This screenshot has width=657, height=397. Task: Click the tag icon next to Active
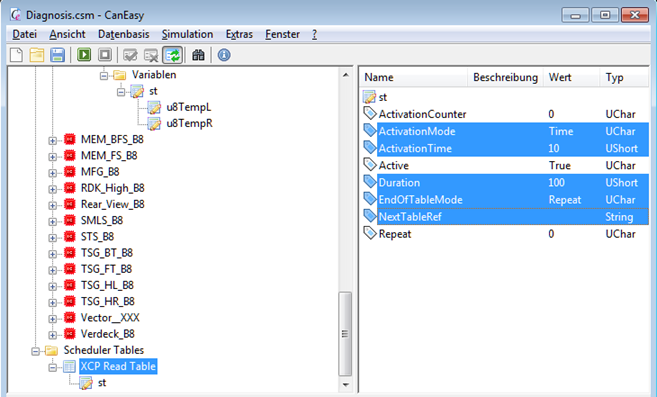tap(370, 164)
